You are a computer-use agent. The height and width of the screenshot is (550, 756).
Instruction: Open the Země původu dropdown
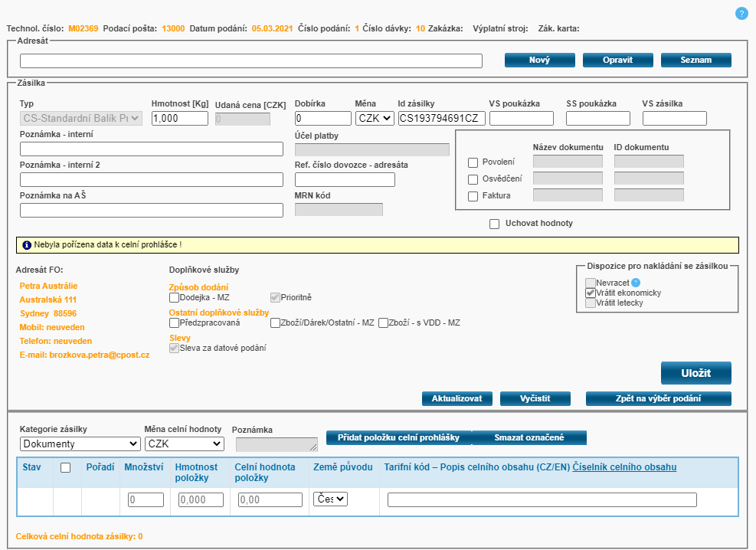pos(330,499)
